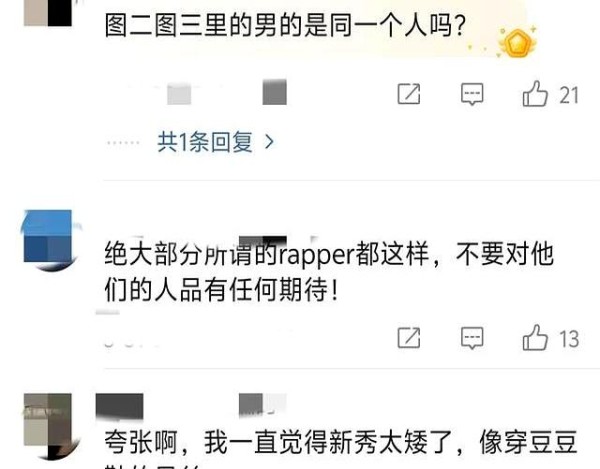Screen dimensions: 600x469
Task: Repost the rapper comment using share icon
Action: point(409,338)
